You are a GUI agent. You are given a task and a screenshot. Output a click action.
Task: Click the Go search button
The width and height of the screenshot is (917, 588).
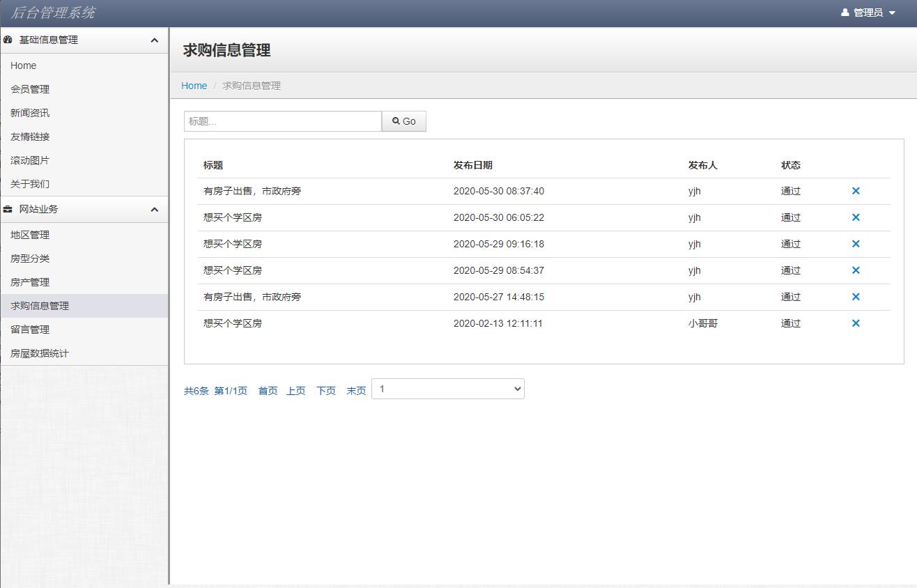404,121
